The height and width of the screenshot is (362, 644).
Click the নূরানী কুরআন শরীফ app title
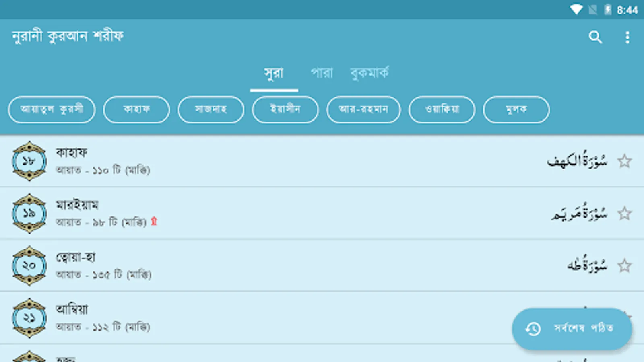68,37
